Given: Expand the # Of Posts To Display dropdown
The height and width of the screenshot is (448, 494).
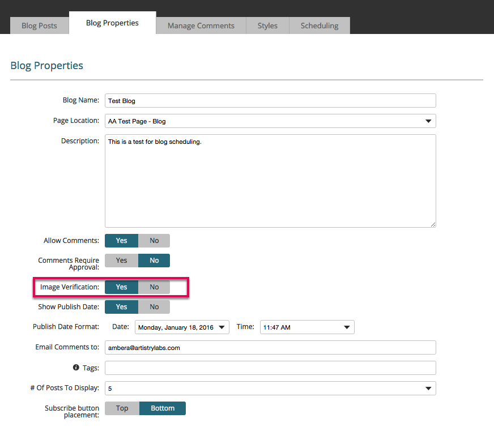Looking at the screenshot, I should pos(270,388).
